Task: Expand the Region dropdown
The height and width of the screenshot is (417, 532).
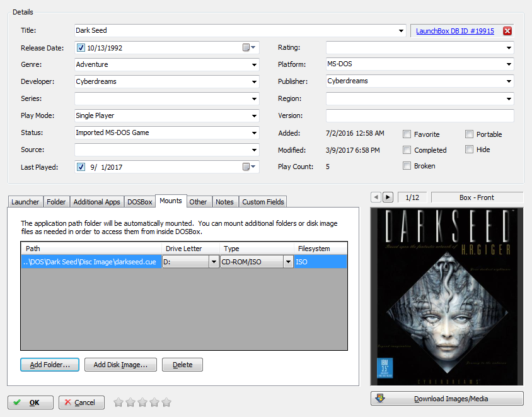Action: (x=509, y=99)
